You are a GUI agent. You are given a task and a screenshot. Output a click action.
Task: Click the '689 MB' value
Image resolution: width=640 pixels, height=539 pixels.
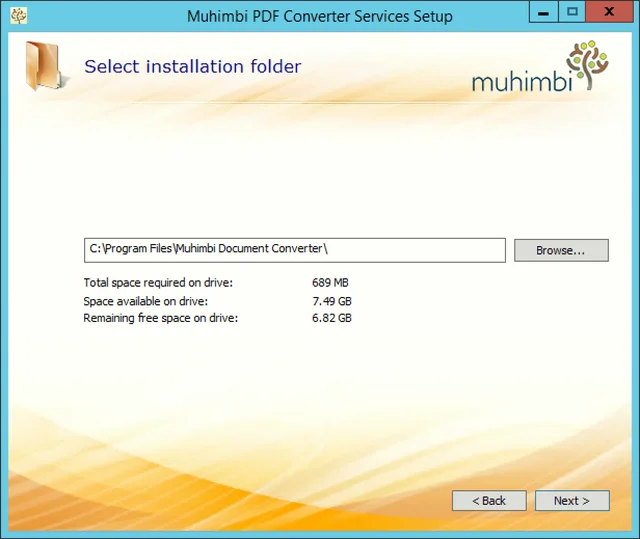330,282
